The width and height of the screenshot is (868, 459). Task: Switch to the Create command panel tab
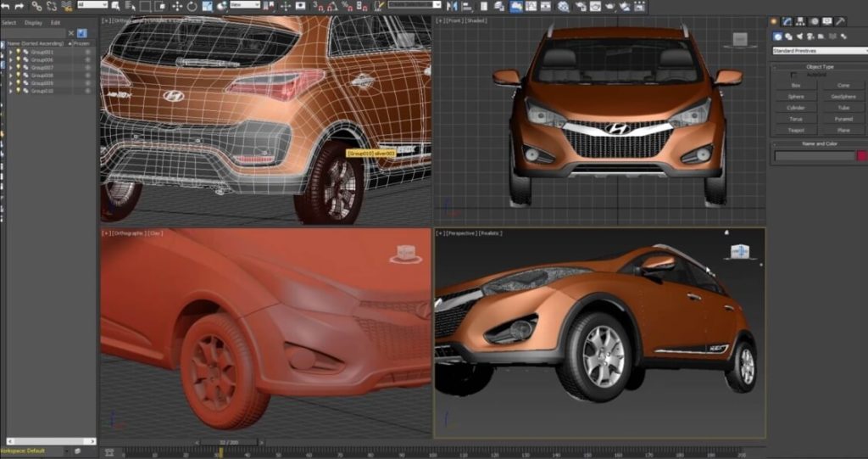(774, 21)
